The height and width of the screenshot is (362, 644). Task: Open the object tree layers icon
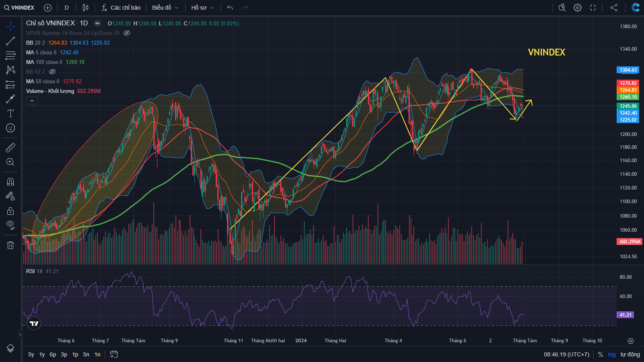click(x=10, y=348)
